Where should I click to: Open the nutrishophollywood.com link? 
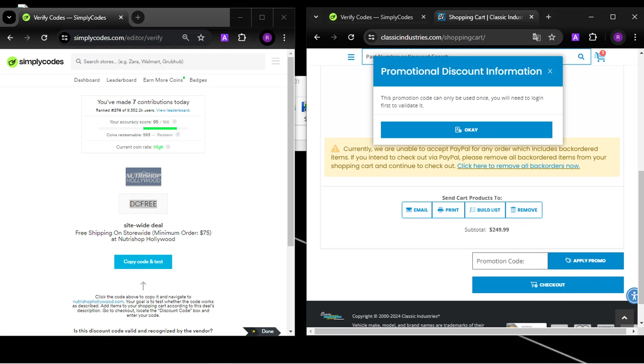pyautogui.click(x=98, y=302)
